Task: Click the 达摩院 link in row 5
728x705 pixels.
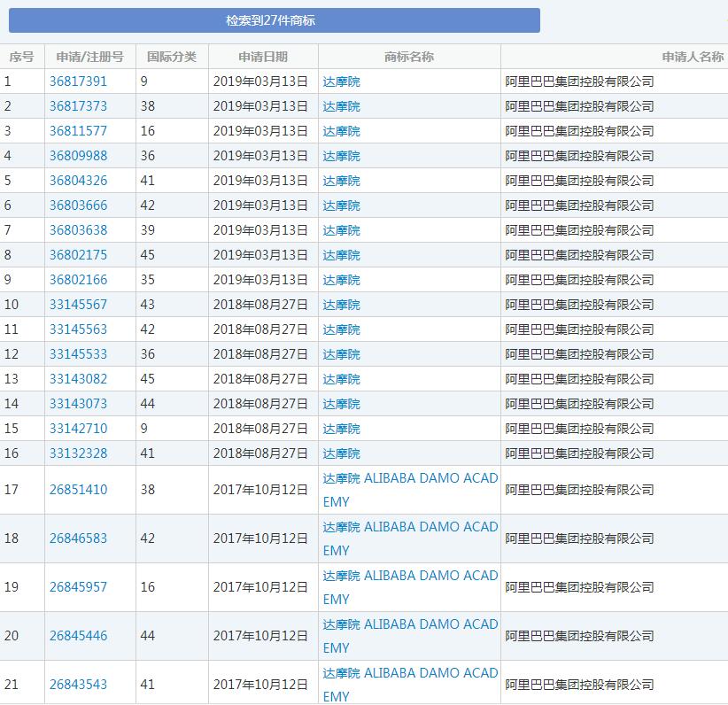Action: point(341,180)
